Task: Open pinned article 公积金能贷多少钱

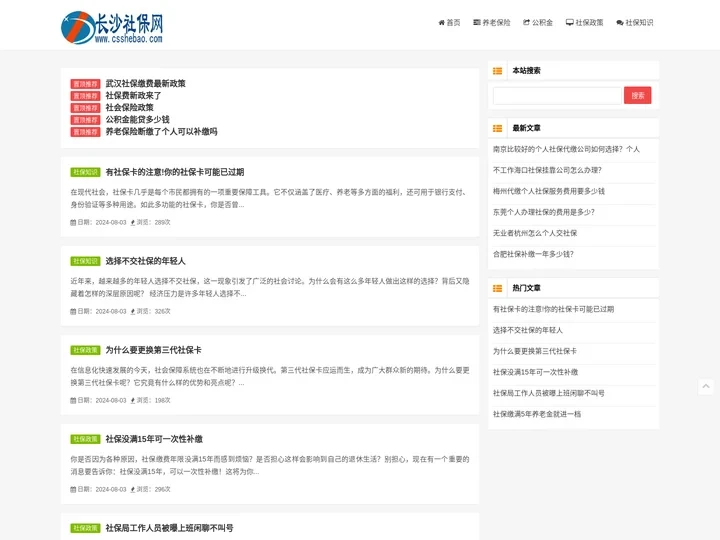Action: 137,119
